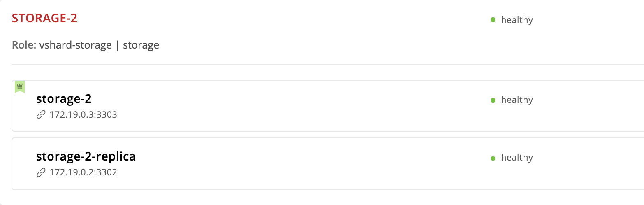This screenshot has height=205, width=644.
Task: Click the link icon beside 172.19.0.3:3303
Action: tap(41, 115)
